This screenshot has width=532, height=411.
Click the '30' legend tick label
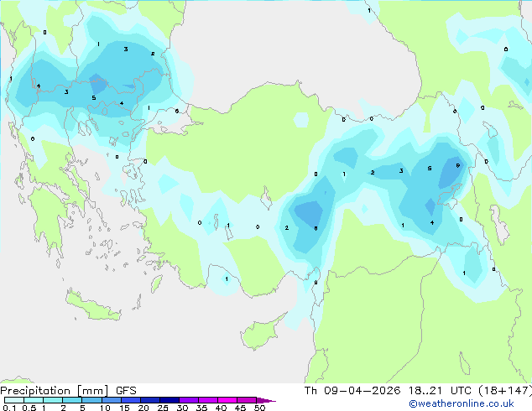click(x=182, y=408)
